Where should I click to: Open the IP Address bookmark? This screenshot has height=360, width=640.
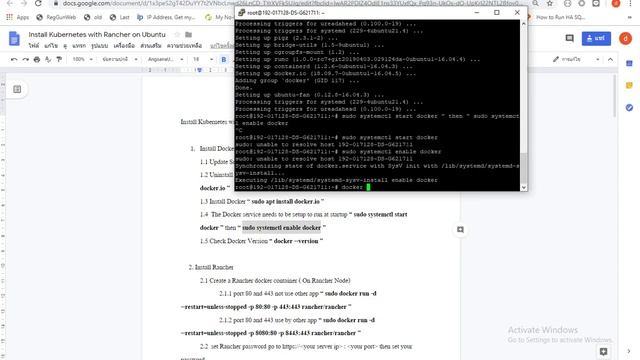pos(166,17)
